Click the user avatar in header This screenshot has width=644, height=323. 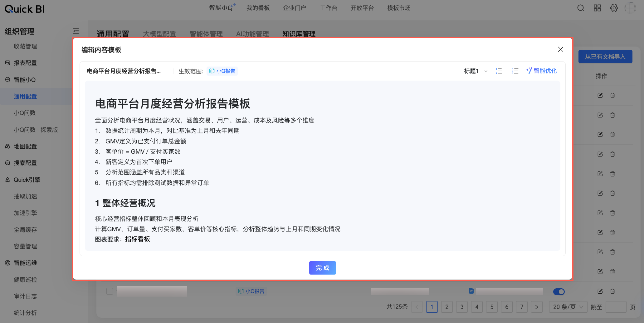(631, 8)
